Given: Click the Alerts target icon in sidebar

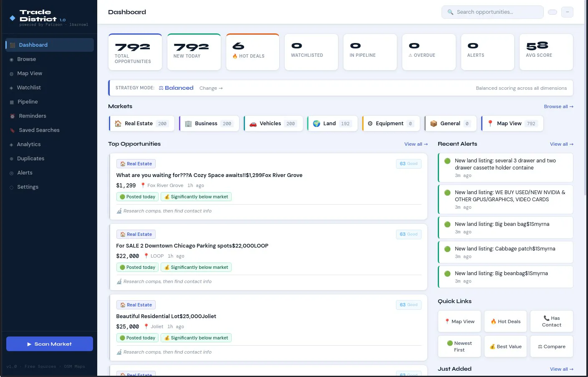Looking at the screenshot, I should pyautogui.click(x=12, y=173).
